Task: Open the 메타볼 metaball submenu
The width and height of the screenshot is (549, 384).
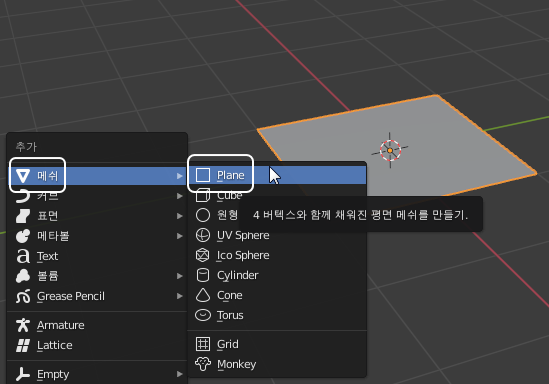Action: (97, 236)
